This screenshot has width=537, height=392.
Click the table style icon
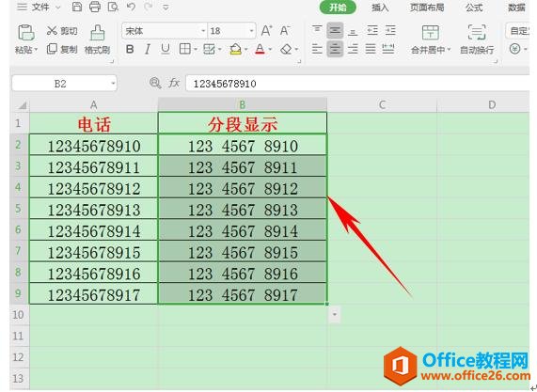pos(209,50)
